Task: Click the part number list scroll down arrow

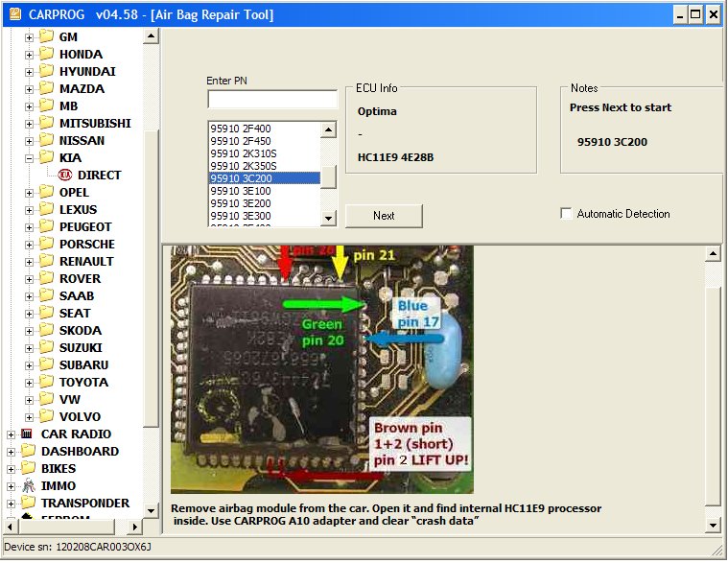Action: [329, 218]
